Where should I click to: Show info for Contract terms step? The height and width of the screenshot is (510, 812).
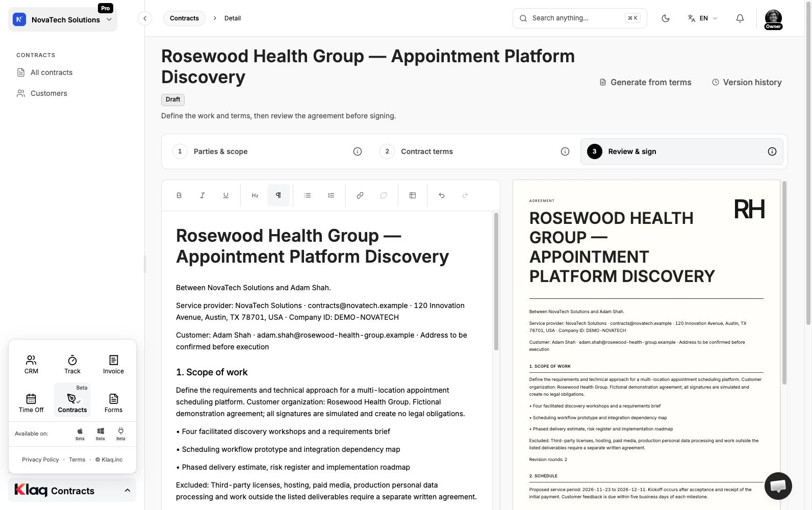565,151
